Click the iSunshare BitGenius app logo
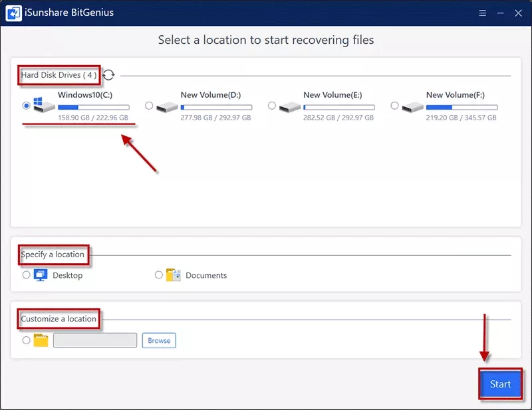Screen dimensions: 532x410 [x=12, y=13]
